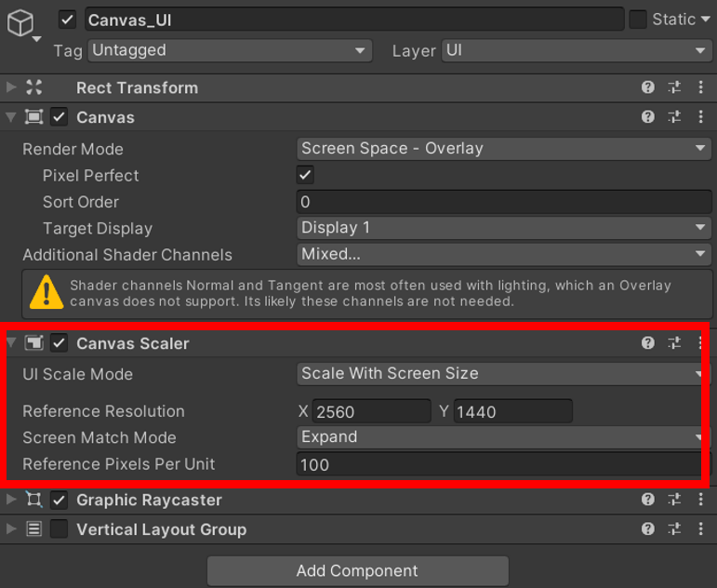
Task: Click the Pixel Perfect label
Action: [x=90, y=175]
